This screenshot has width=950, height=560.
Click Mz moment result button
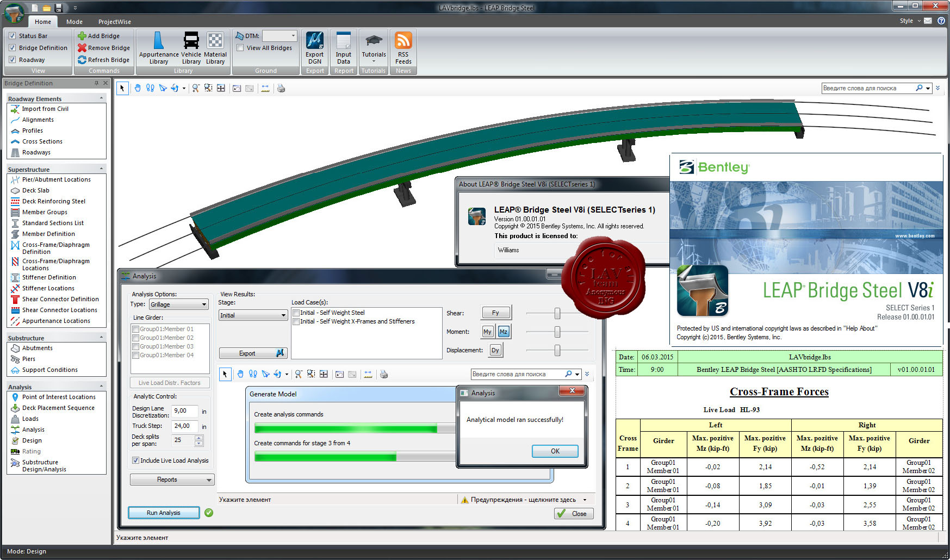(x=504, y=332)
